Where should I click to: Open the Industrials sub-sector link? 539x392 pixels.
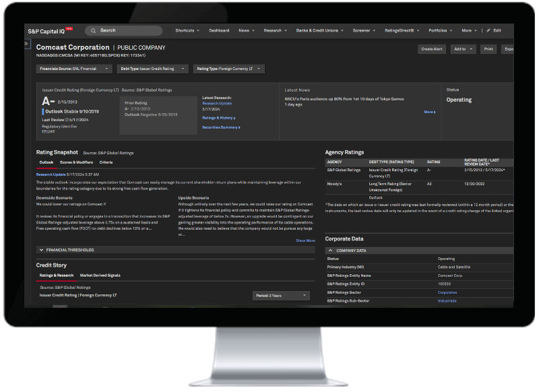point(447,301)
